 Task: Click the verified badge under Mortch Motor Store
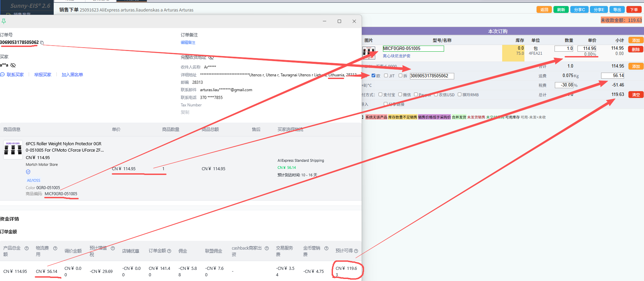[28, 172]
